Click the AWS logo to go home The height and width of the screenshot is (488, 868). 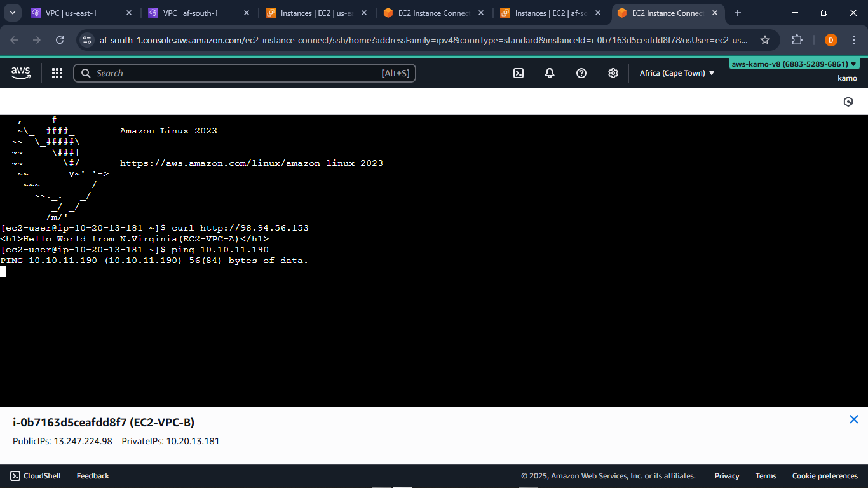point(20,72)
